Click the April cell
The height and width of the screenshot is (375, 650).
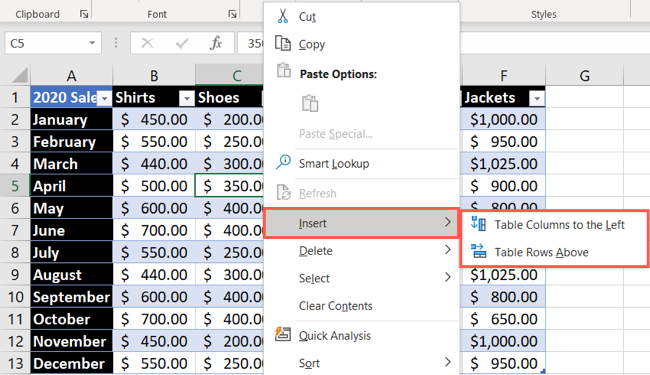click(71, 186)
